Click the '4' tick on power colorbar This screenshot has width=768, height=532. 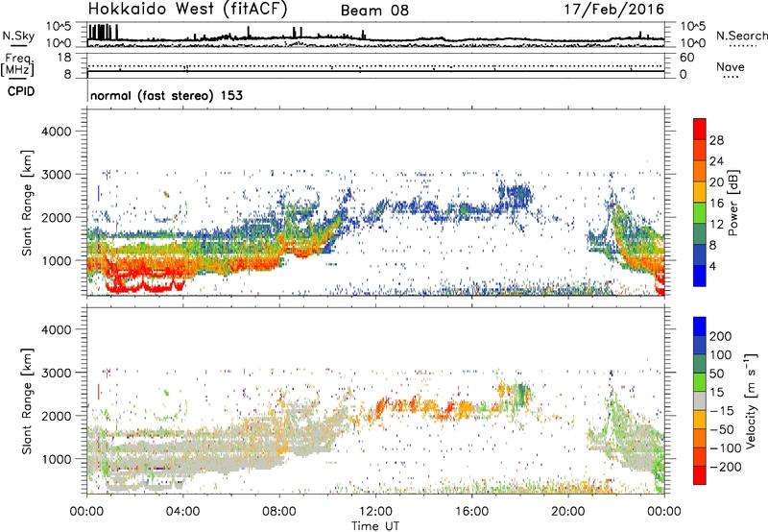[x=712, y=266]
